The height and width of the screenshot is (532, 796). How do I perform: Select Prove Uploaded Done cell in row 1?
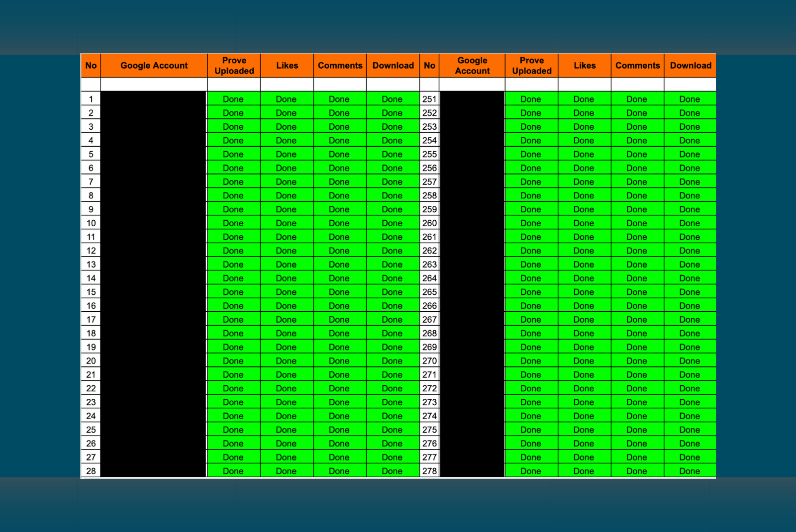[234, 99]
